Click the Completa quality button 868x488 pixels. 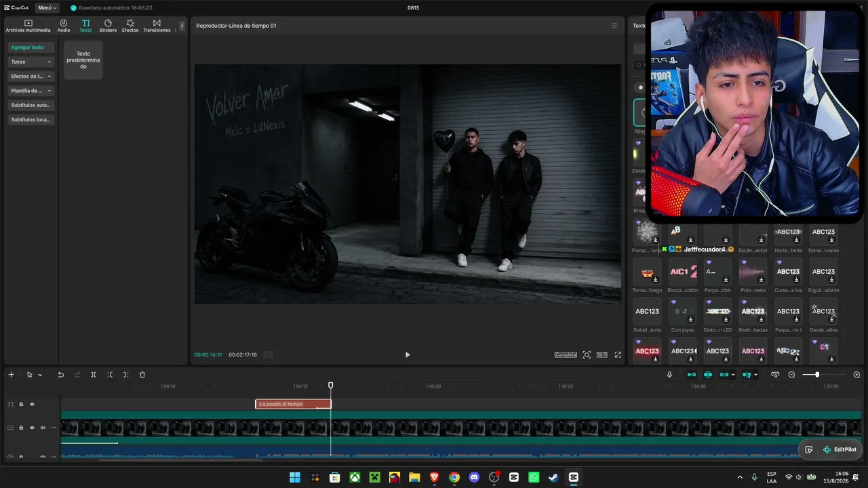point(566,354)
